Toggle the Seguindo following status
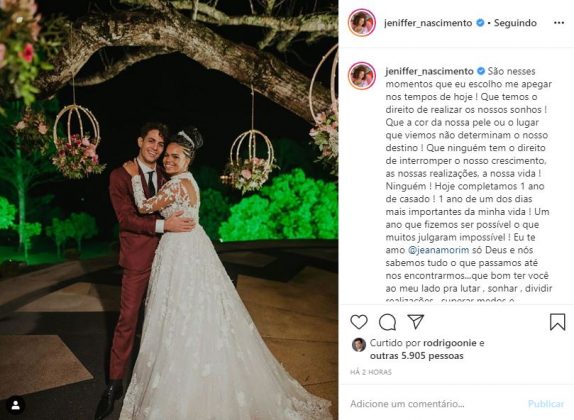Screen dimensions: 574x420 coord(515,23)
